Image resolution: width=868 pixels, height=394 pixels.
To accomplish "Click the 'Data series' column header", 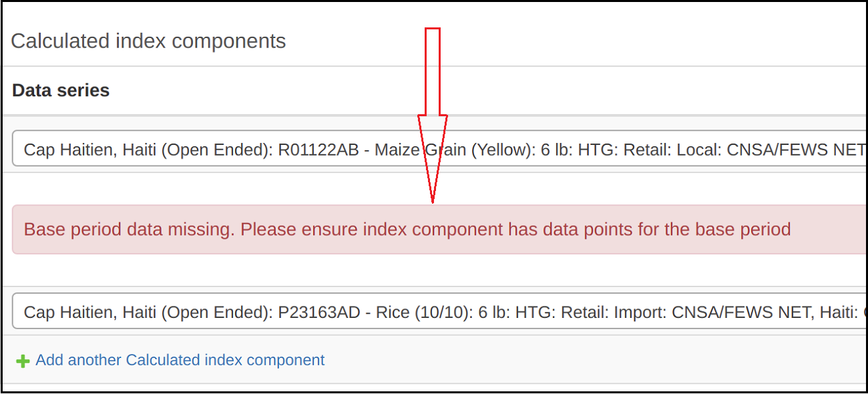I will (x=61, y=90).
